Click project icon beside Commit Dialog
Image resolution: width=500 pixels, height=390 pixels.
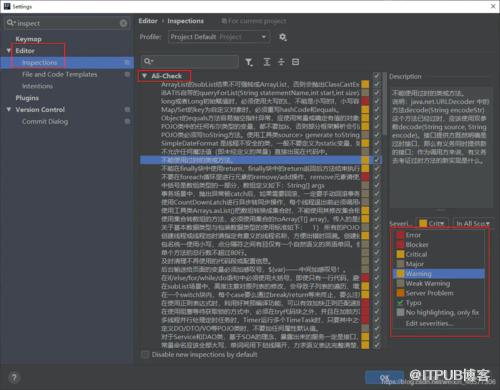127,121
